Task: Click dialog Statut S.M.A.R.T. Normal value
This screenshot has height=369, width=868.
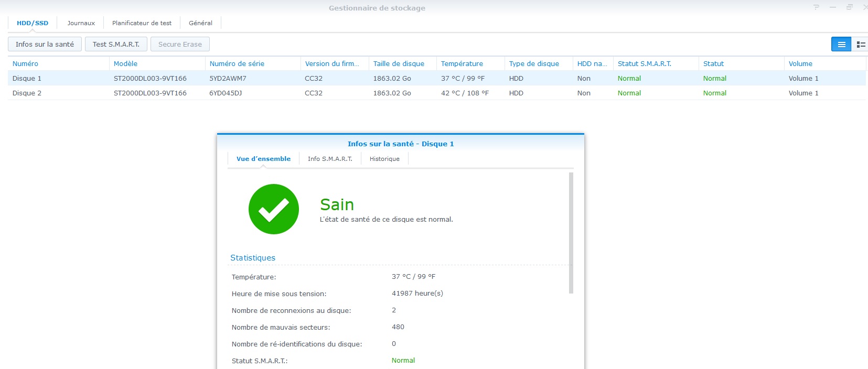Action: 403,360
